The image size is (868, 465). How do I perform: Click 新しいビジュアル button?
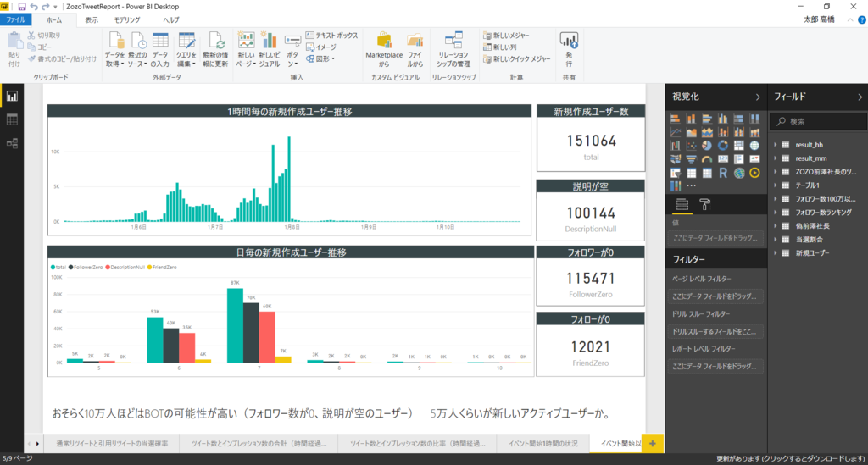pyautogui.click(x=269, y=48)
